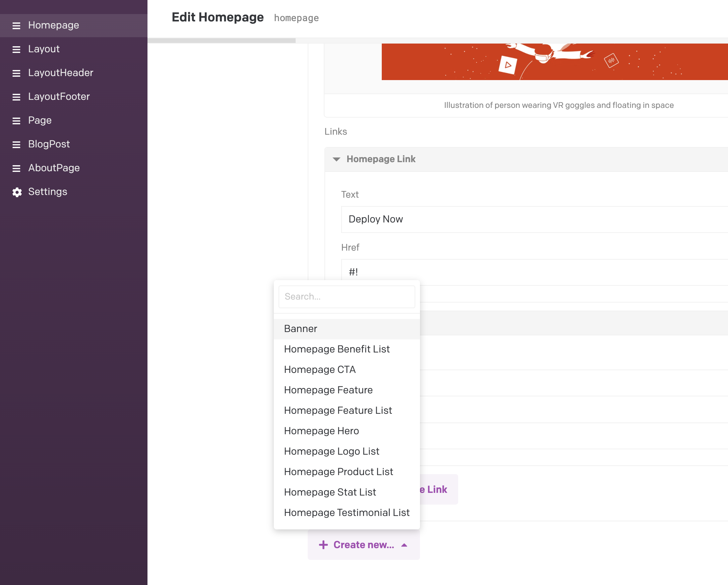The image size is (728, 585).
Task: Click the BlogPost list icon
Action: tap(16, 145)
